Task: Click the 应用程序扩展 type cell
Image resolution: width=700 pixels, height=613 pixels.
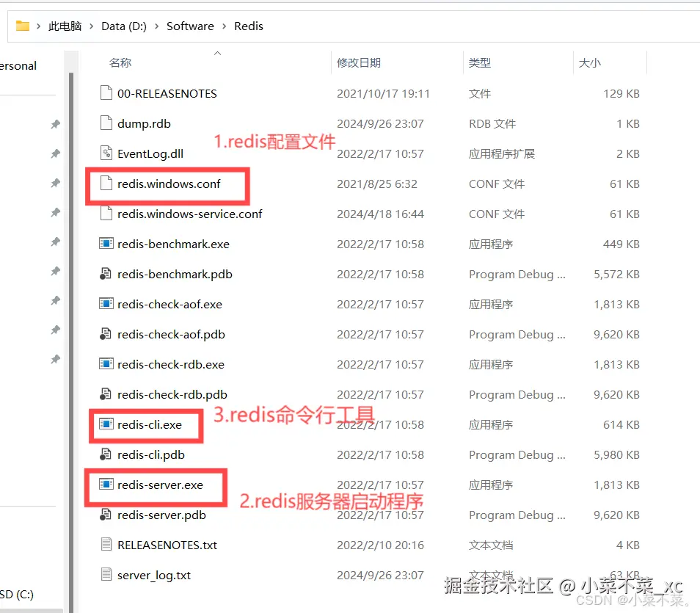Action: (502, 153)
